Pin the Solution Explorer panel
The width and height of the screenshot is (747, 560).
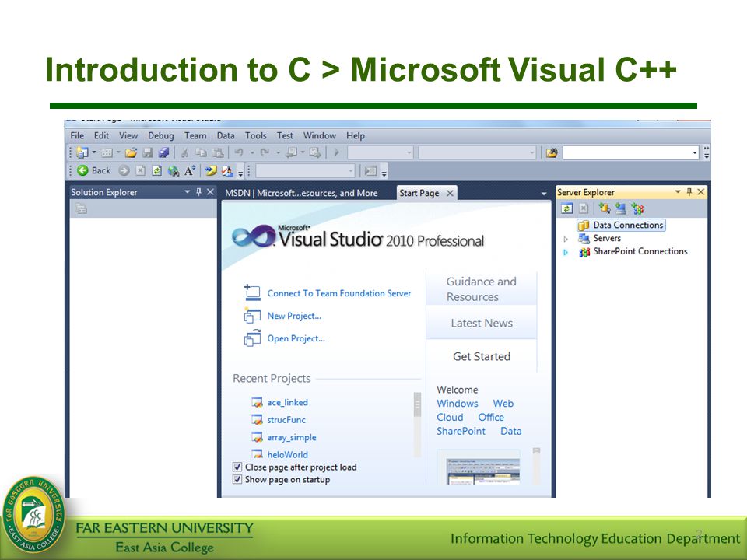(x=198, y=192)
